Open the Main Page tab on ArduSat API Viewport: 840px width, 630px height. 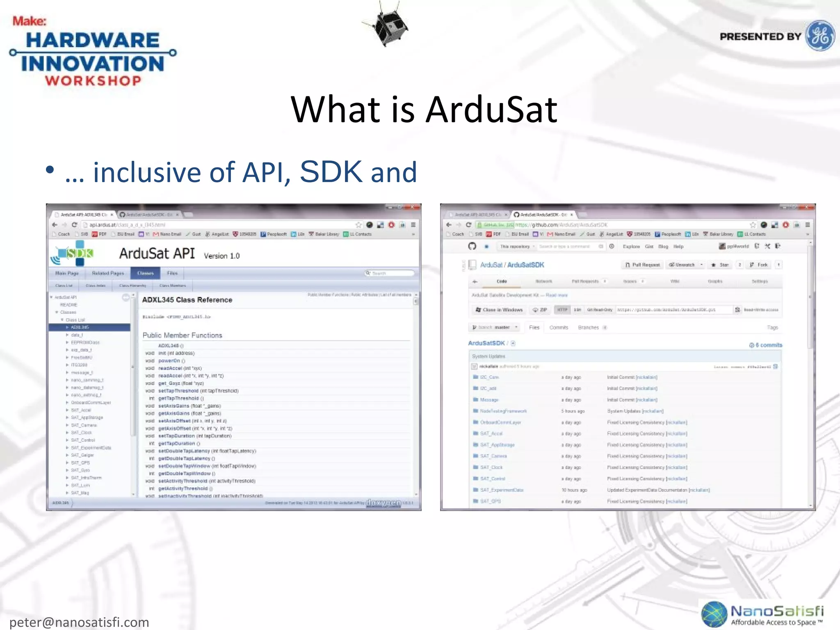67,273
